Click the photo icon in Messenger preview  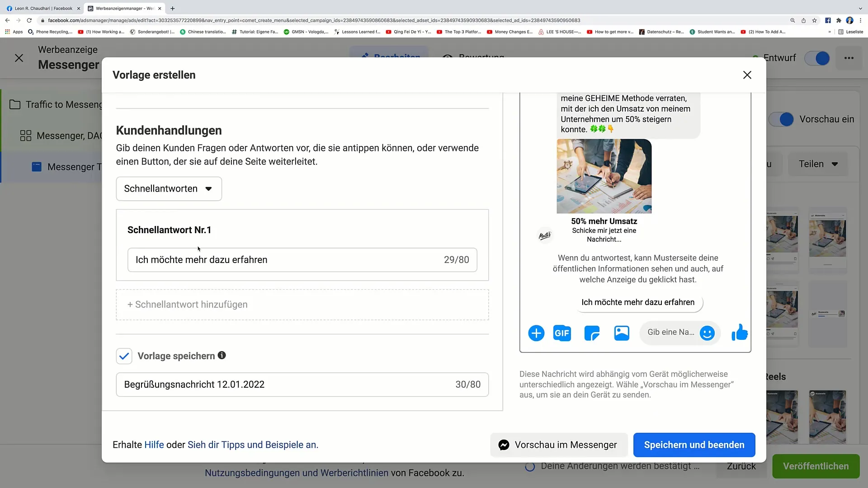tap(622, 333)
